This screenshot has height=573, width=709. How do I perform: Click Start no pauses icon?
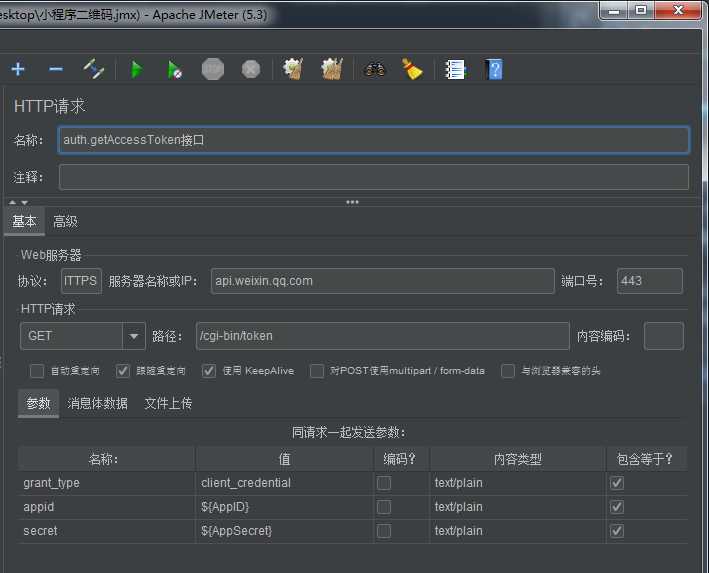pos(175,70)
